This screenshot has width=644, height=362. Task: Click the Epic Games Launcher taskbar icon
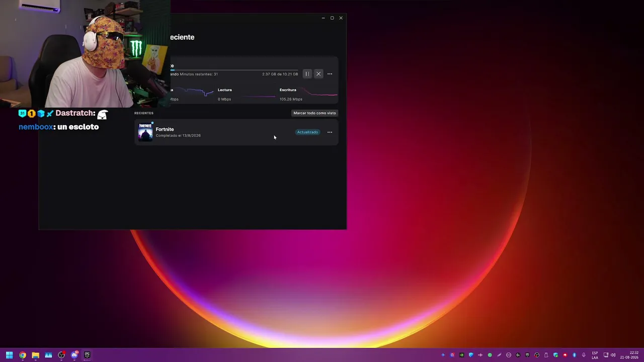pyautogui.click(x=87, y=355)
